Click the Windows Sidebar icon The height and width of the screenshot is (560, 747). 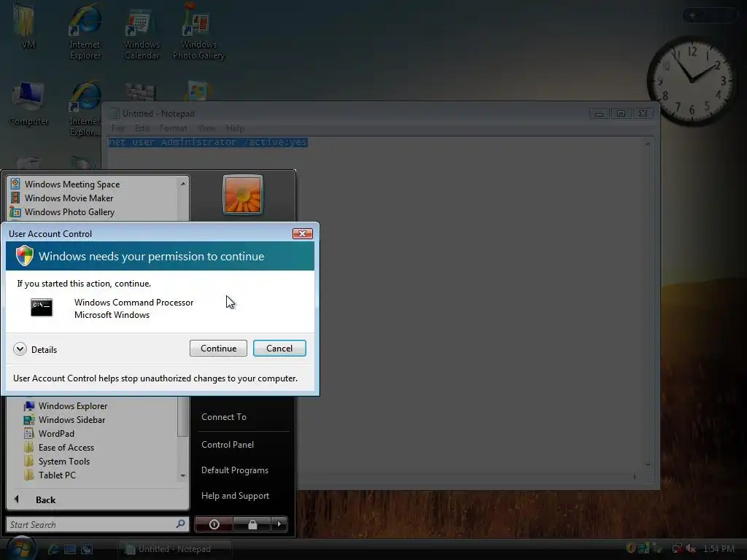click(x=29, y=419)
